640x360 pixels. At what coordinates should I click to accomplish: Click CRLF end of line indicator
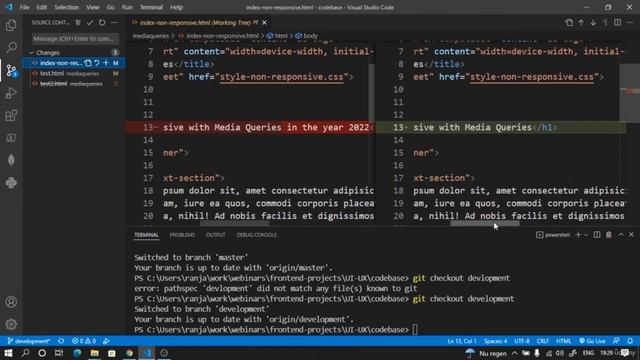click(x=542, y=341)
